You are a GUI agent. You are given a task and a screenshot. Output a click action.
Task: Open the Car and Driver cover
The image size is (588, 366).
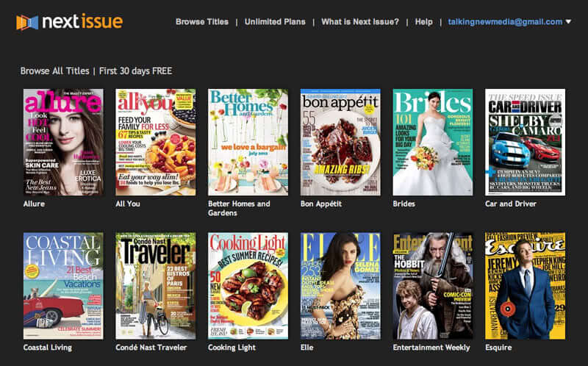pyautogui.click(x=525, y=142)
